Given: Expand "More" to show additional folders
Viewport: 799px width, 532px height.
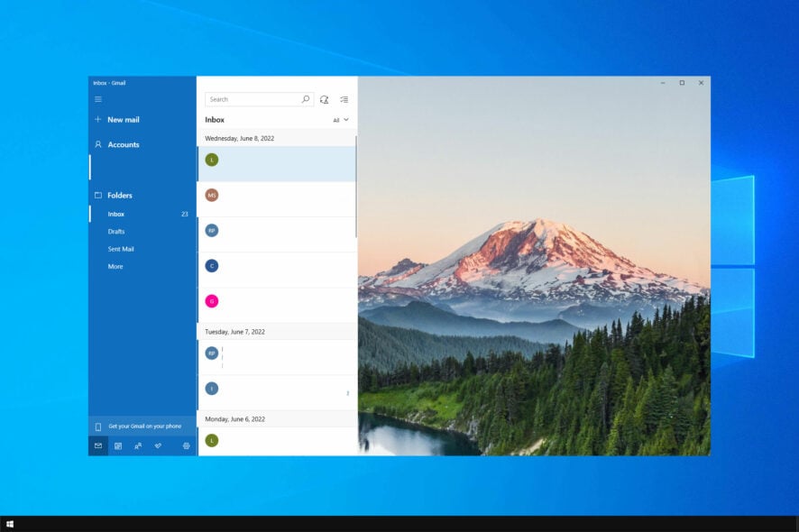Looking at the screenshot, I should [115, 266].
